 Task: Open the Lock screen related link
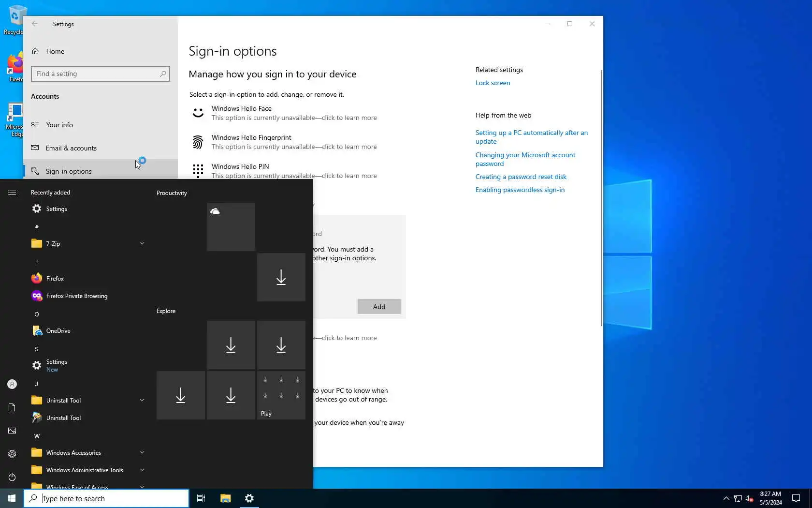(x=493, y=83)
